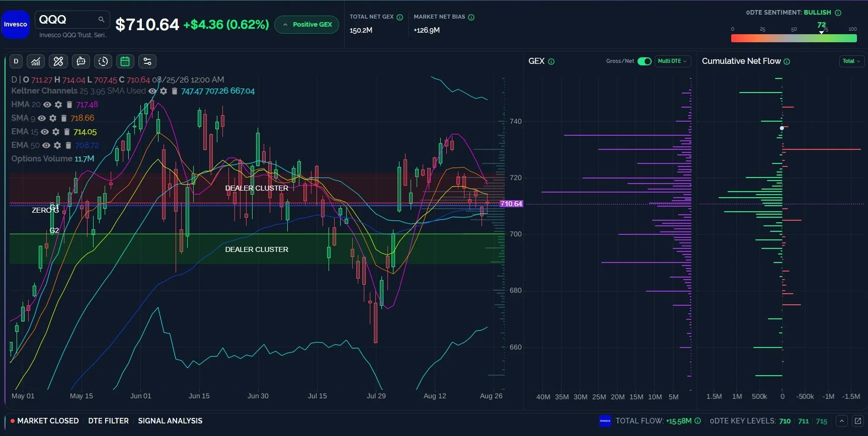Show info for the GEX panel

551,62
